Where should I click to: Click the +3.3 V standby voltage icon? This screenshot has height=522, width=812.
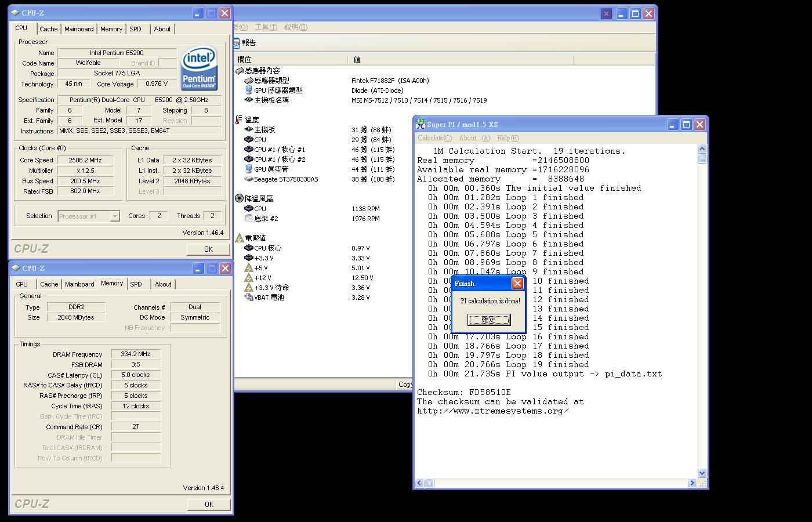click(249, 287)
